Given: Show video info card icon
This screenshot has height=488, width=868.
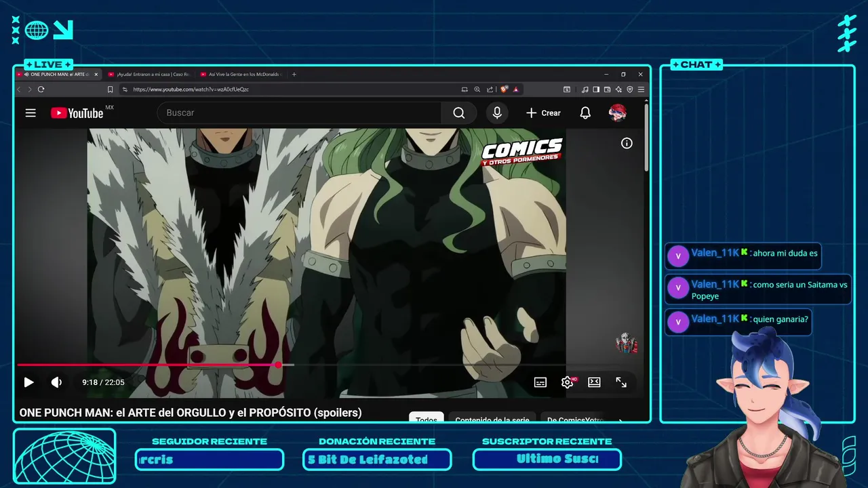Looking at the screenshot, I should point(627,143).
